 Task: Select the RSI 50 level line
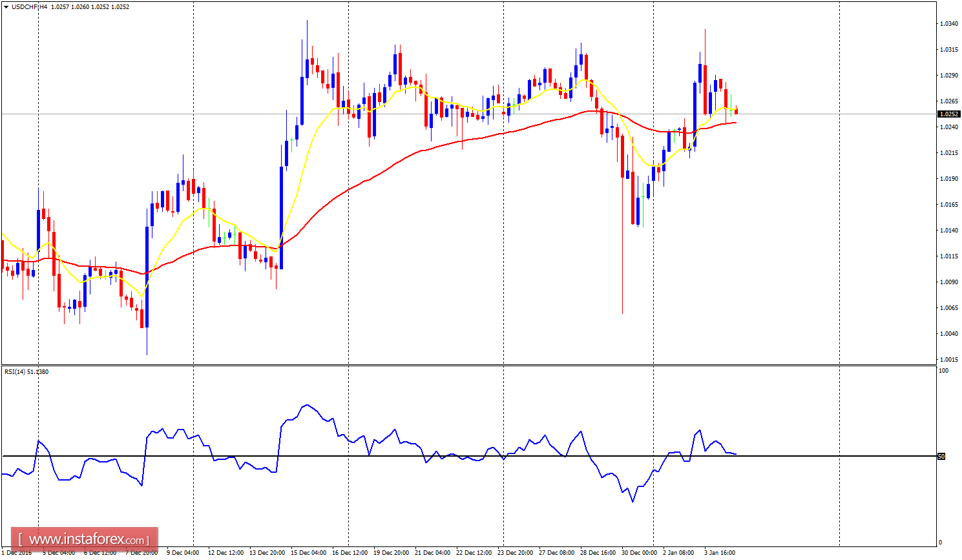452,455
